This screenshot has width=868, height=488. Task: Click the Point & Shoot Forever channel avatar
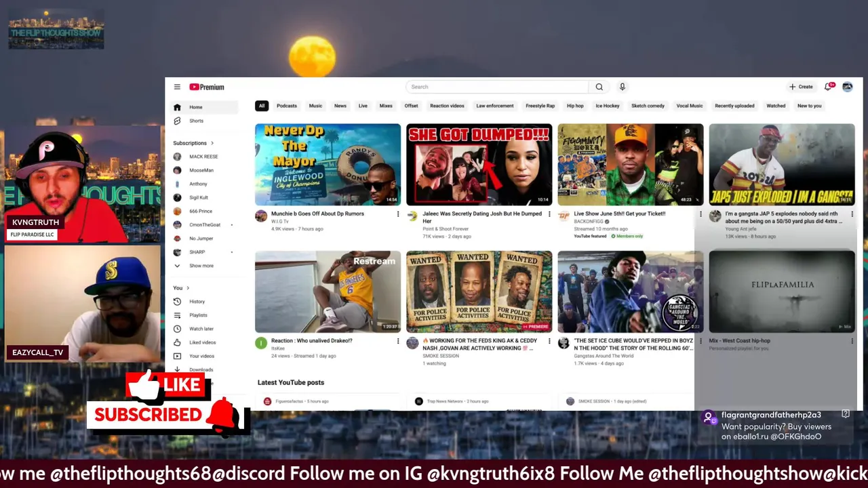click(x=412, y=216)
